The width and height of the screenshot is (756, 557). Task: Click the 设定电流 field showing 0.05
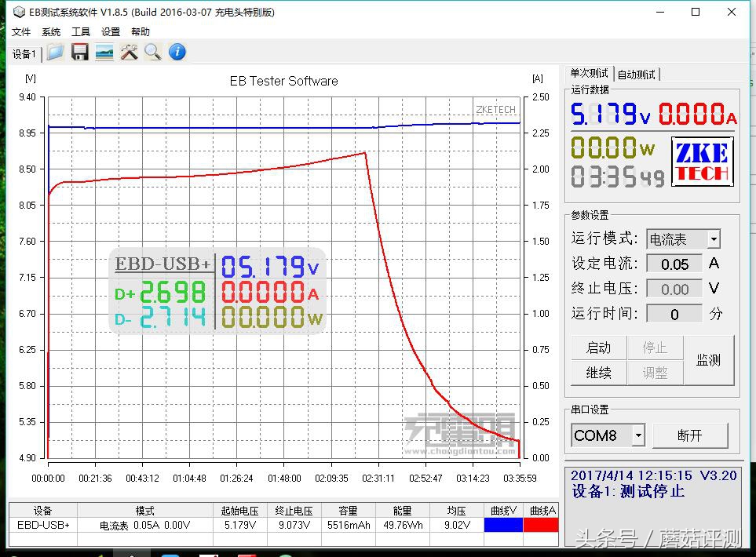(674, 264)
